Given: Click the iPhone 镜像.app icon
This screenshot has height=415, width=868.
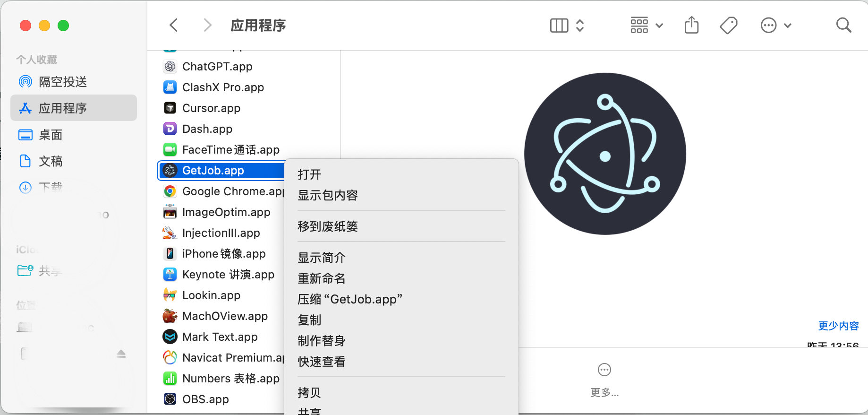Looking at the screenshot, I should pos(170,254).
